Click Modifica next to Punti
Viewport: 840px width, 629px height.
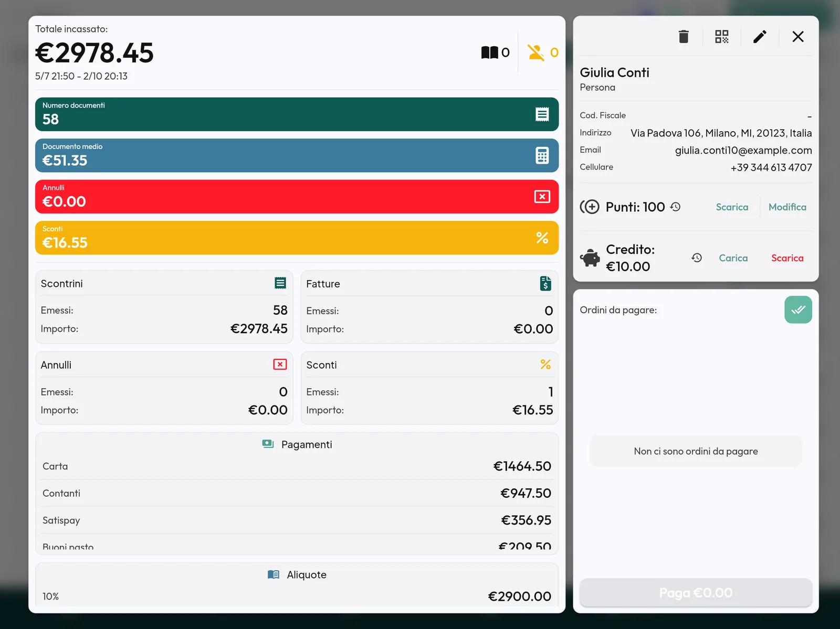pyautogui.click(x=787, y=207)
